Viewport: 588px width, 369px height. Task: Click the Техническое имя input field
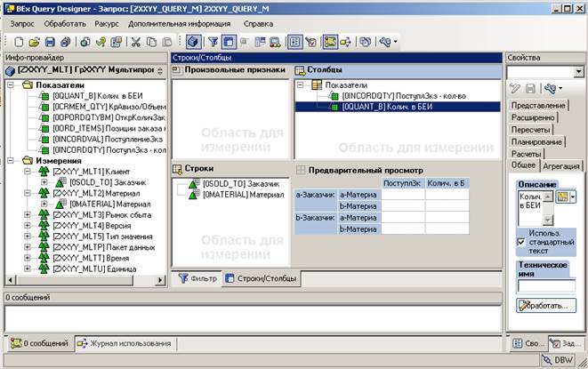(546, 286)
